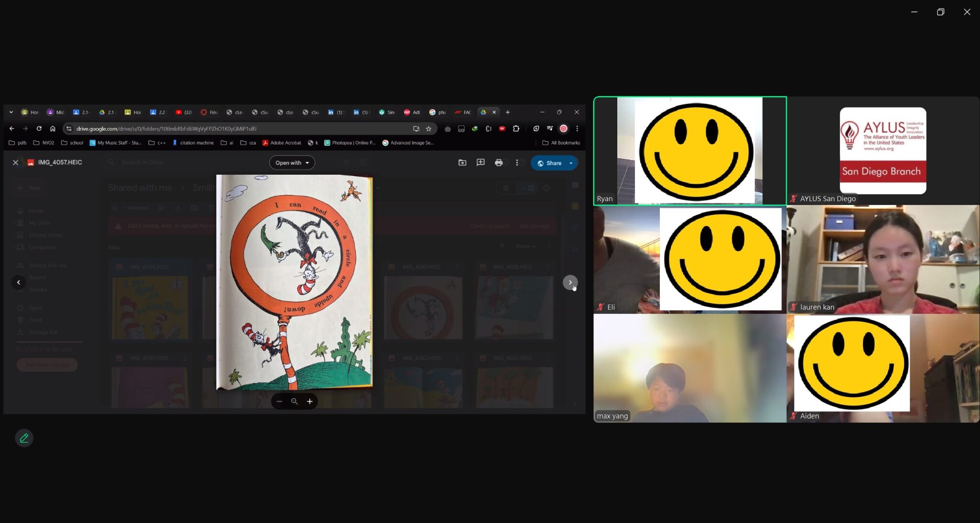The image size is (980, 523).
Task: Switch to the first LinkedIn tab
Action: coord(335,112)
